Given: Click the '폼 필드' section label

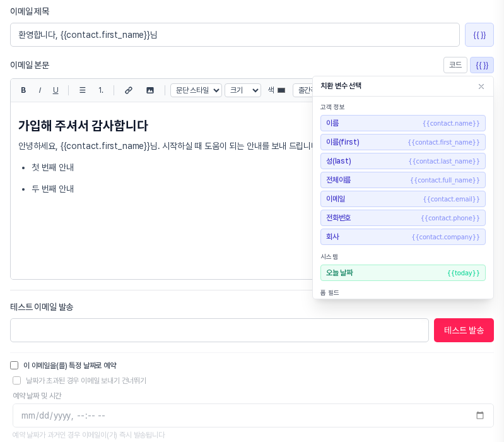Looking at the screenshot, I should click(x=329, y=292).
